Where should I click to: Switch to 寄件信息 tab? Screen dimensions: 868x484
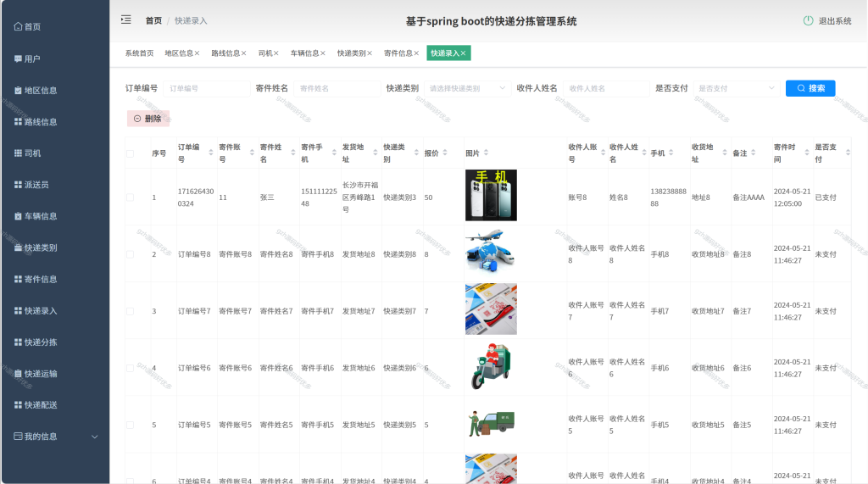398,53
